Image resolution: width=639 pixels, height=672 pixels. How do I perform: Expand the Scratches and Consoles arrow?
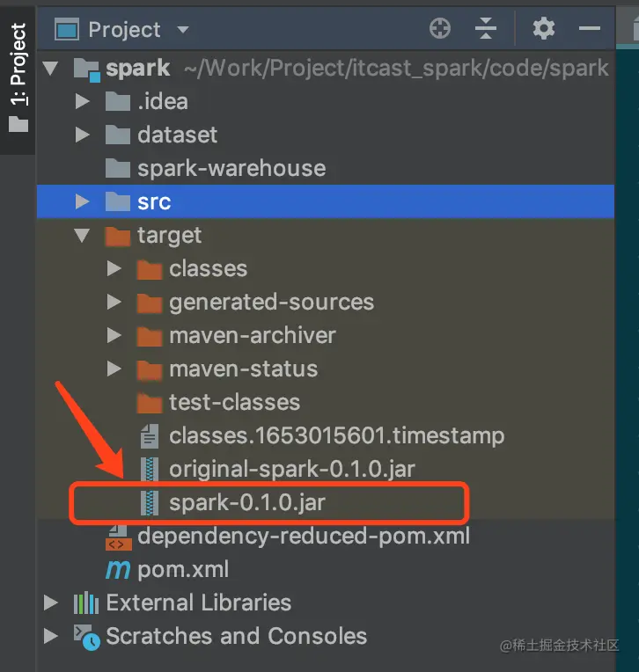[x=50, y=637]
